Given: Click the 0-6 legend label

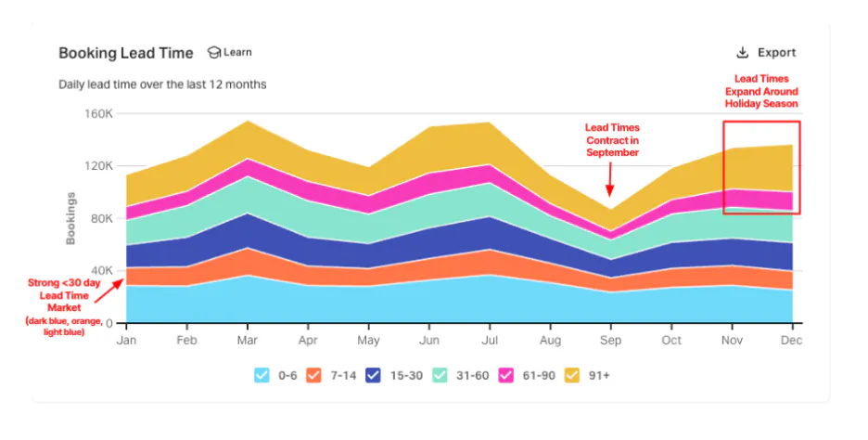Looking at the screenshot, I should coord(287,376).
